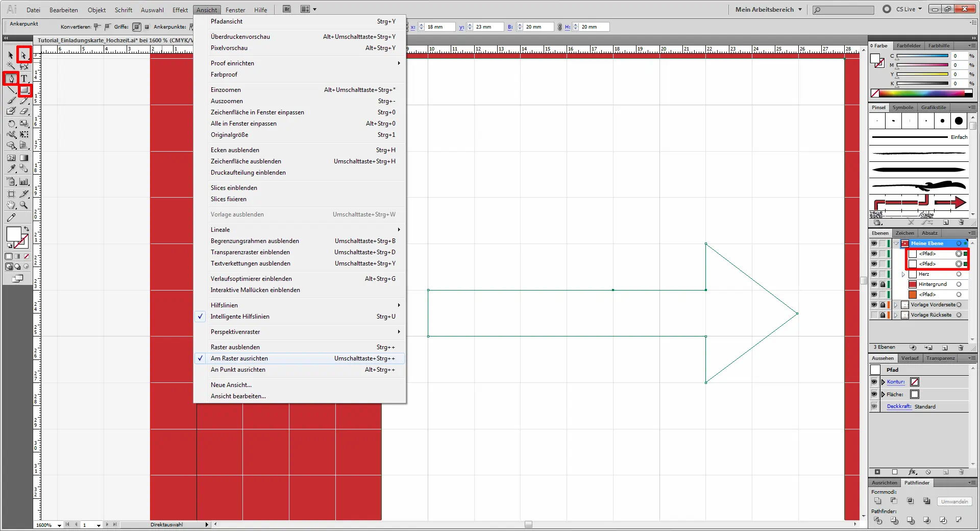Screen dimensions: 980x531
Task: Click 'Intelligente Hilfslinien' menu entry
Action: 240,317
